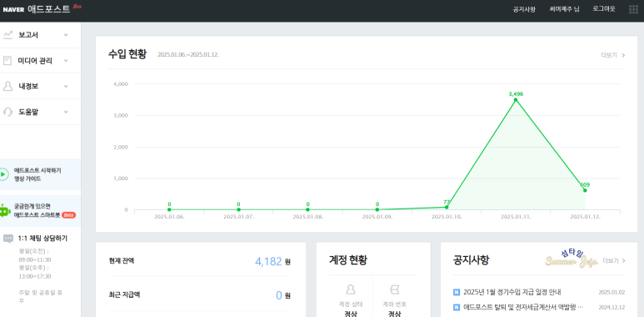Expand the 내정보 menu chevron

click(66, 87)
